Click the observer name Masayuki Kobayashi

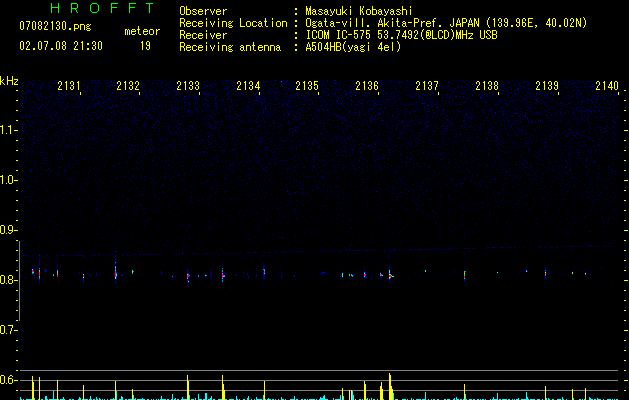tap(359, 11)
